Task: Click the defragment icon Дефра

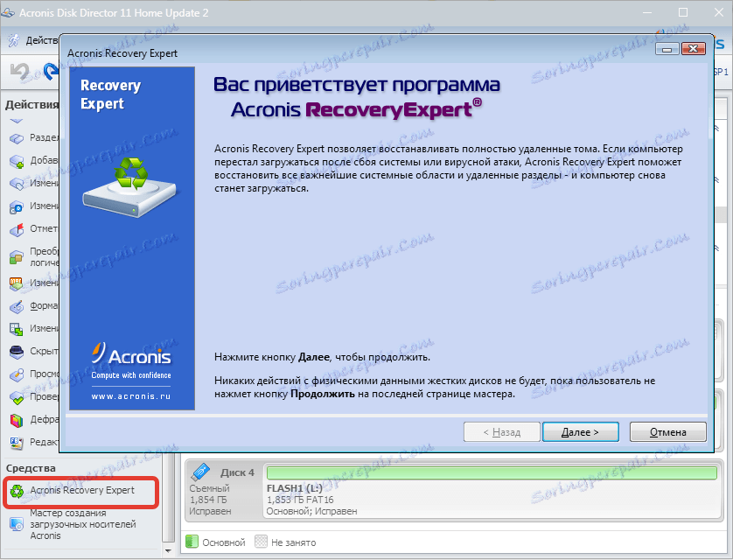Action: [x=17, y=420]
